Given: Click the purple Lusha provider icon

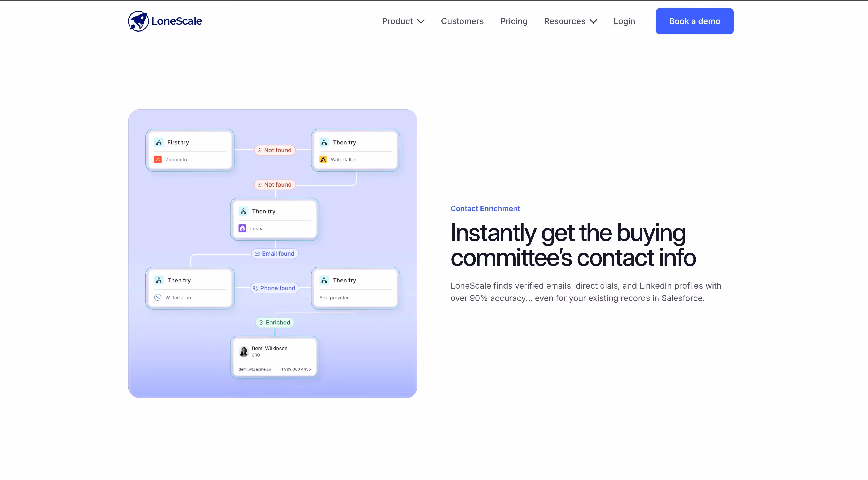Looking at the screenshot, I should 242,229.
